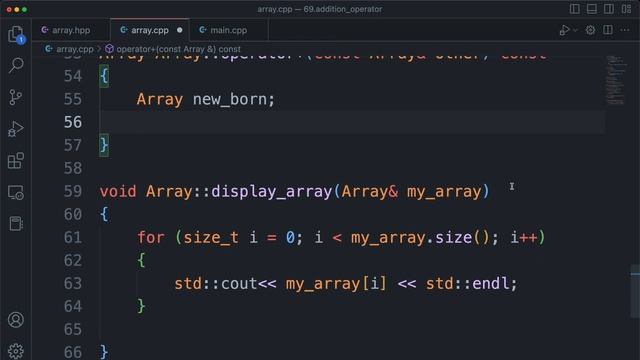
Task: Toggle the bottom panel layout button
Action: [x=592, y=9]
